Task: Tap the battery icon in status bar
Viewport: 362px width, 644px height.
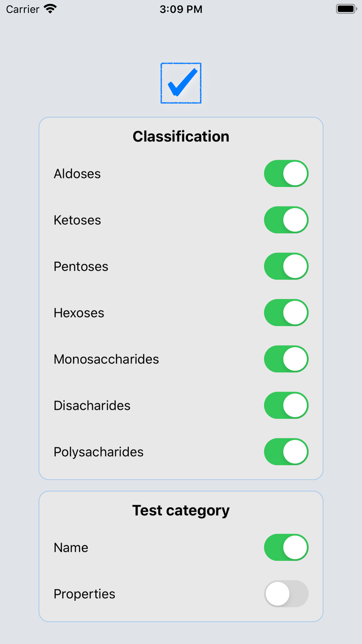Action: point(346,9)
